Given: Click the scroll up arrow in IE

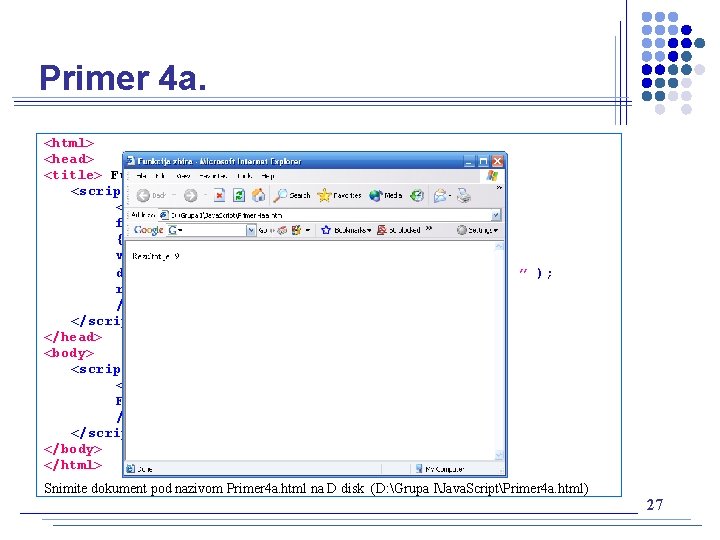Looking at the screenshot, I should tap(499, 247).
